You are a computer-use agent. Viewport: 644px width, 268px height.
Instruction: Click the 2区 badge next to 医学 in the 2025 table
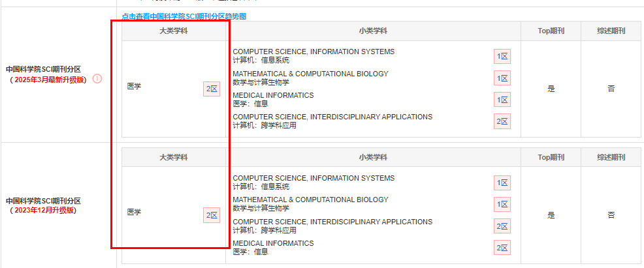pyautogui.click(x=212, y=89)
